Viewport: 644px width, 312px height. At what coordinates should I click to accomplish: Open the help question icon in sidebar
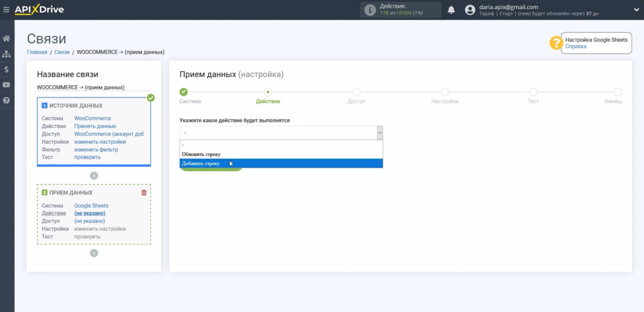[6, 101]
